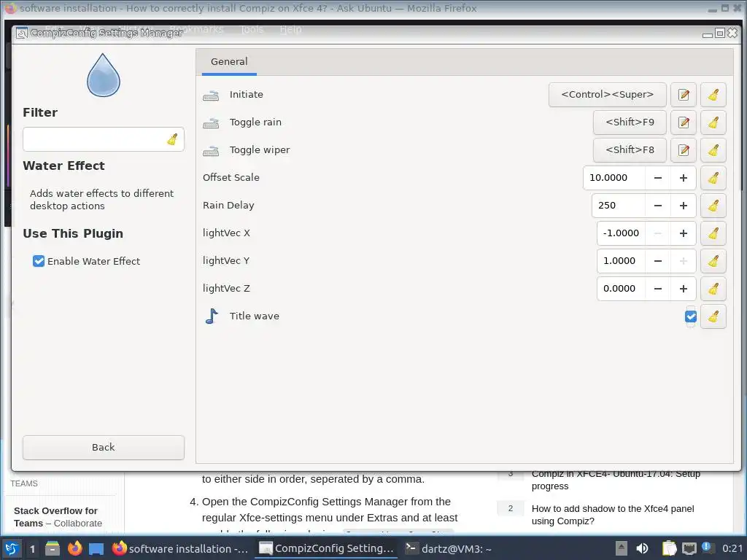The height and width of the screenshot is (560, 747).
Task: Increase Rain Delay value
Action: click(683, 205)
